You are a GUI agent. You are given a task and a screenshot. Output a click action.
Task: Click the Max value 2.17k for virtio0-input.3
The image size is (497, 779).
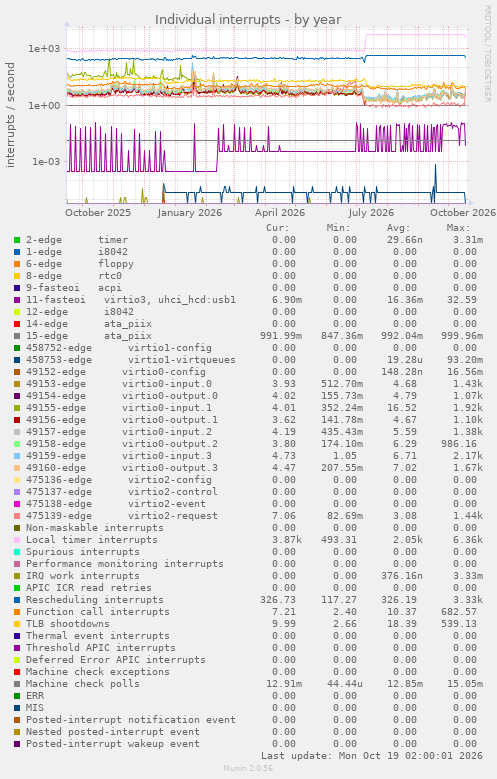click(x=468, y=456)
